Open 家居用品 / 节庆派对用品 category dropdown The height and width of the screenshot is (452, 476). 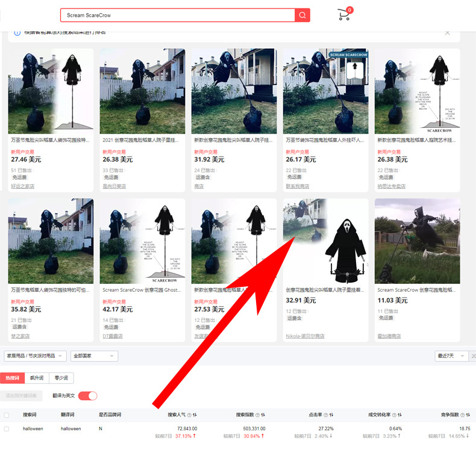point(35,356)
